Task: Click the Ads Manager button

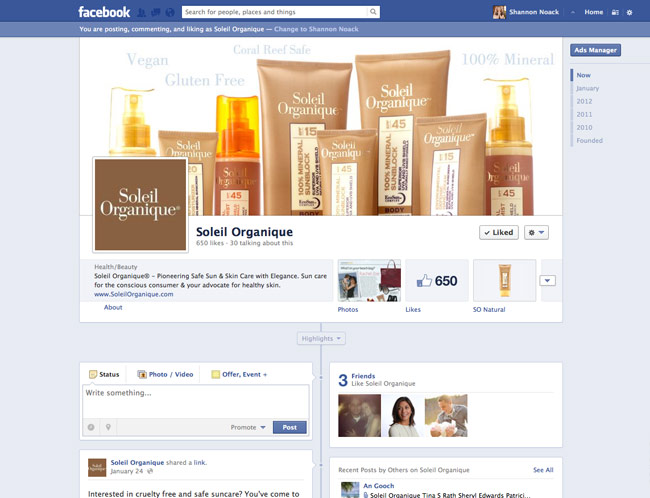Action: [x=595, y=50]
